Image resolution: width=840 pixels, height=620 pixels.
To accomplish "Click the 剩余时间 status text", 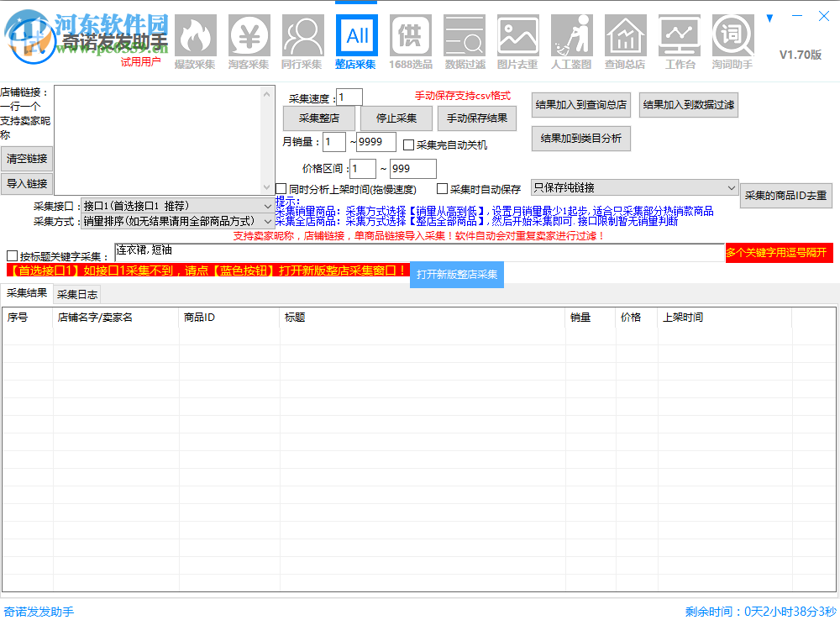I will 761,612.
